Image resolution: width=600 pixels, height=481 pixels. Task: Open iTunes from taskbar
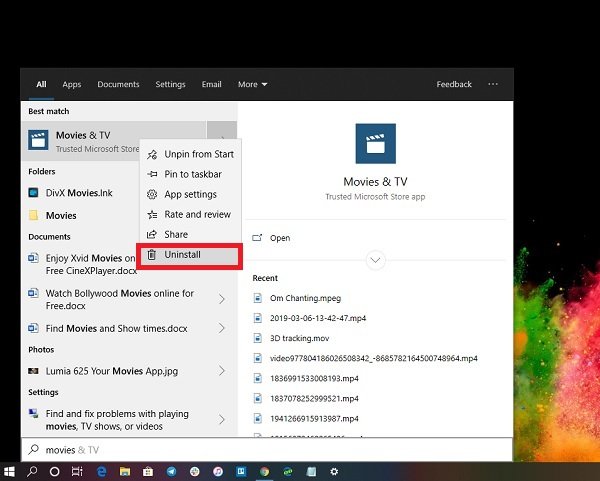(218, 472)
